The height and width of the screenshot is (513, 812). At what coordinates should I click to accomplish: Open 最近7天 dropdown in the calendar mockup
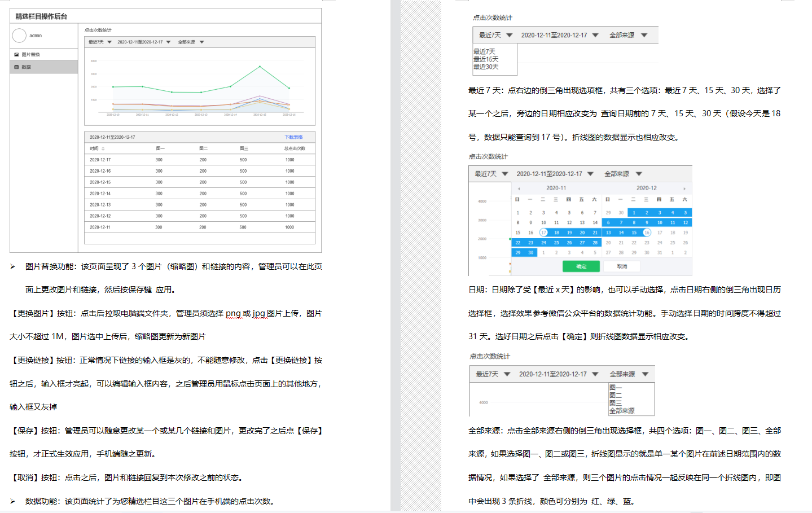click(505, 174)
